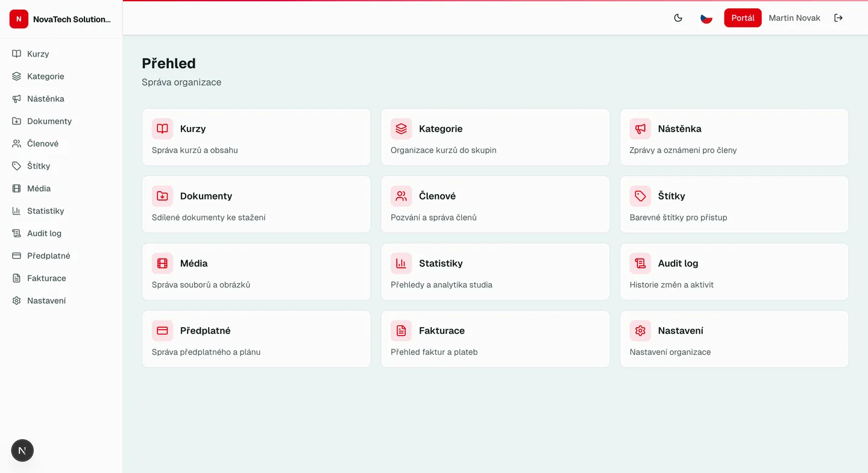The image size is (868, 473).
Task: Toggle dark mode with the moon icon
Action: [678, 17]
